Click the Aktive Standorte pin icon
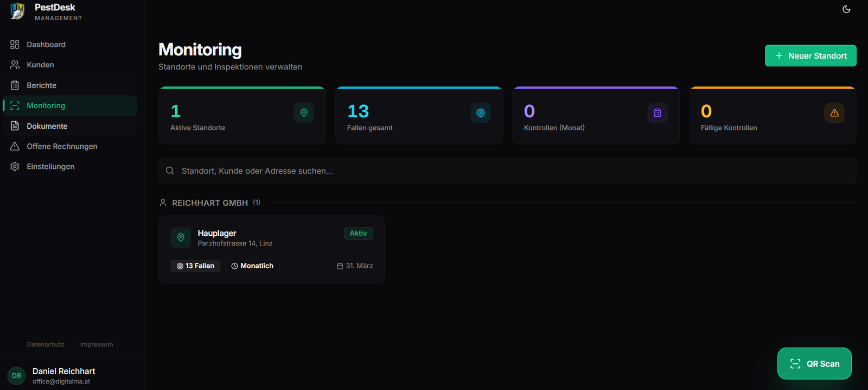The height and width of the screenshot is (390, 868). [304, 113]
